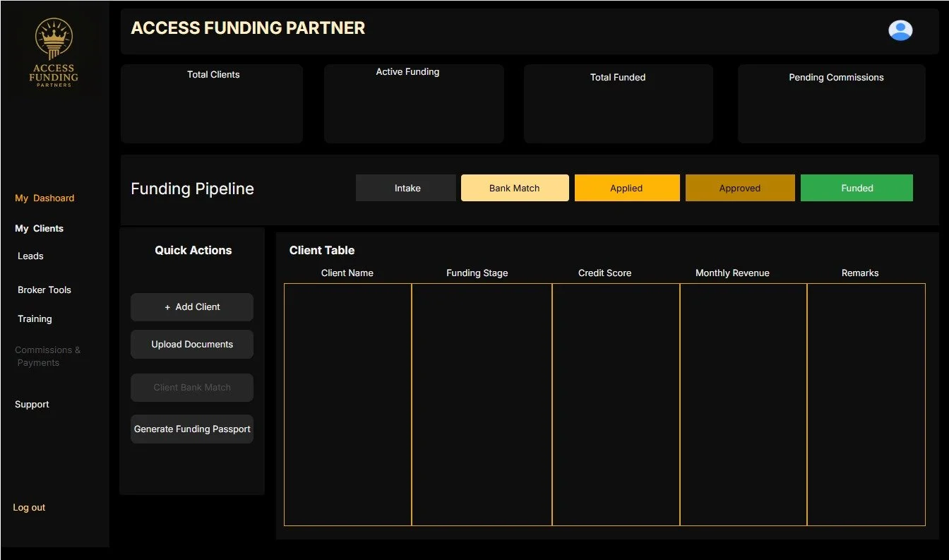Click the Access Funding Partners crown logo
This screenshot has height=560, width=949.
click(54, 53)
